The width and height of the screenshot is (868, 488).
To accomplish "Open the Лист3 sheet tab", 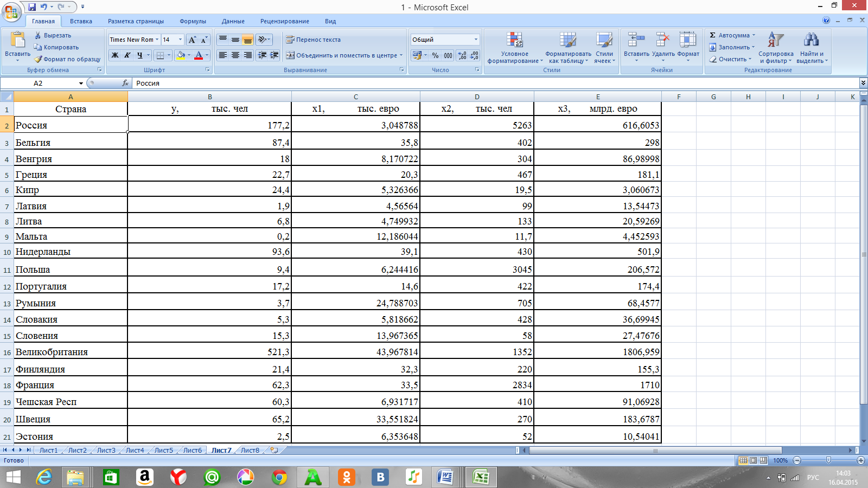I will [106, 450].
